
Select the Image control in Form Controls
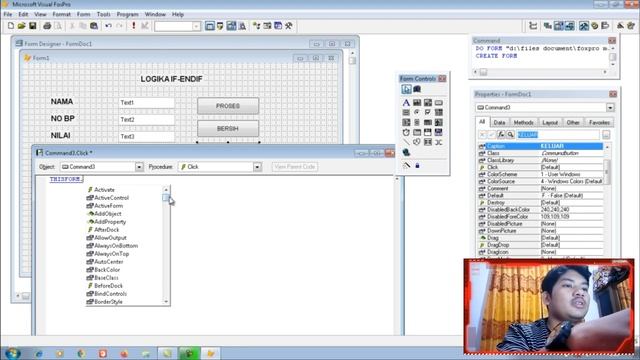pos(438,122)
